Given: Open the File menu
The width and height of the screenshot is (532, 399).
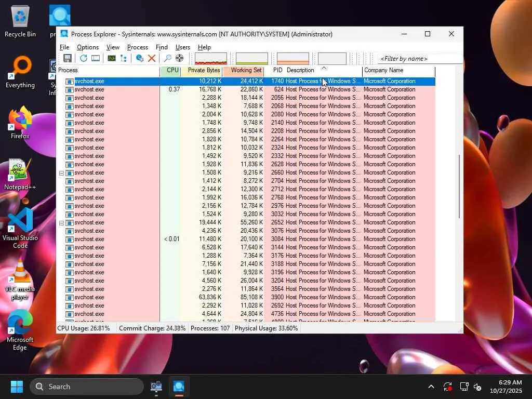Looking at the screenshot, I should (x=64, y=47).
